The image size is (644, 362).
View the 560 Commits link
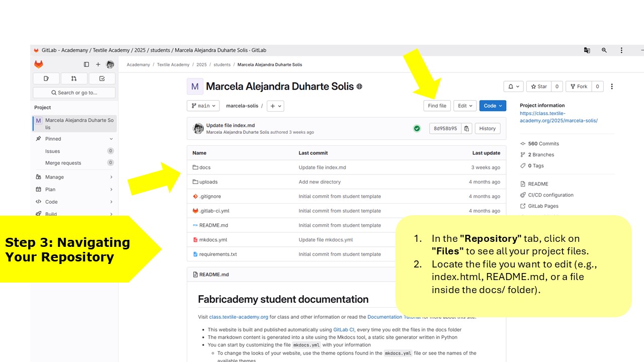[543, 144]
